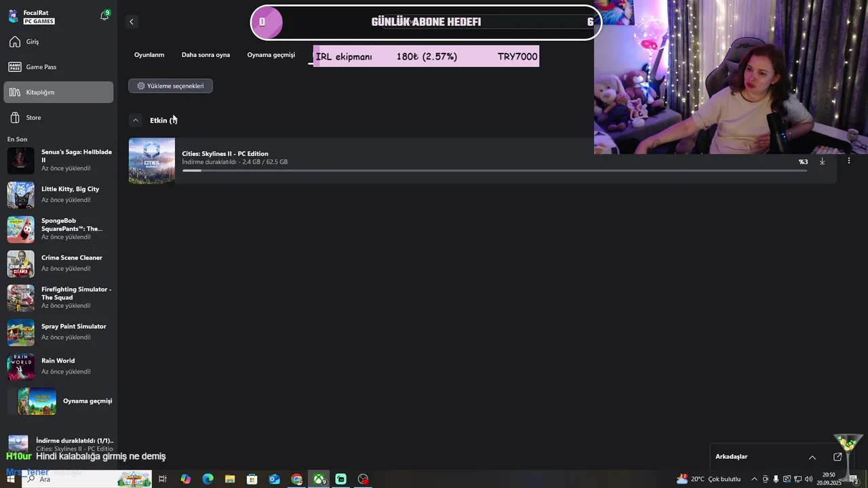Open Copilot from the taskbar
Screen dimensions: 868x488
(186, 479)
